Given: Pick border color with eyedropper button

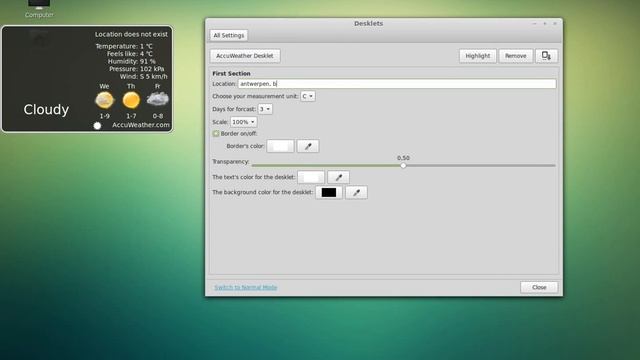Looking at the screenshot, I should coord(308,146).
